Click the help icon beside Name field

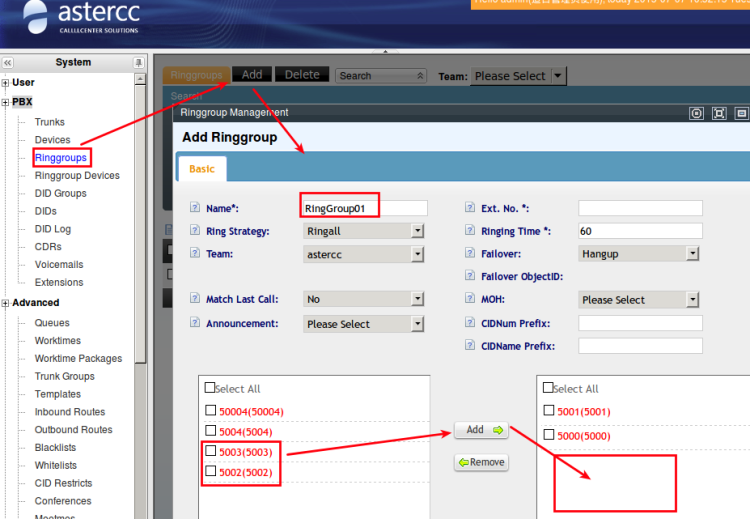(x=195, y=208)
